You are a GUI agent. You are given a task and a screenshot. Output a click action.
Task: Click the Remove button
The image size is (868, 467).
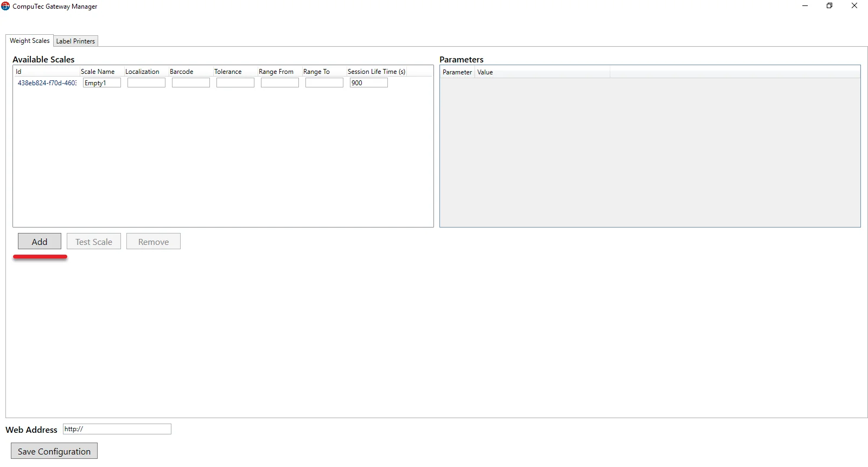tap(154, 242)
